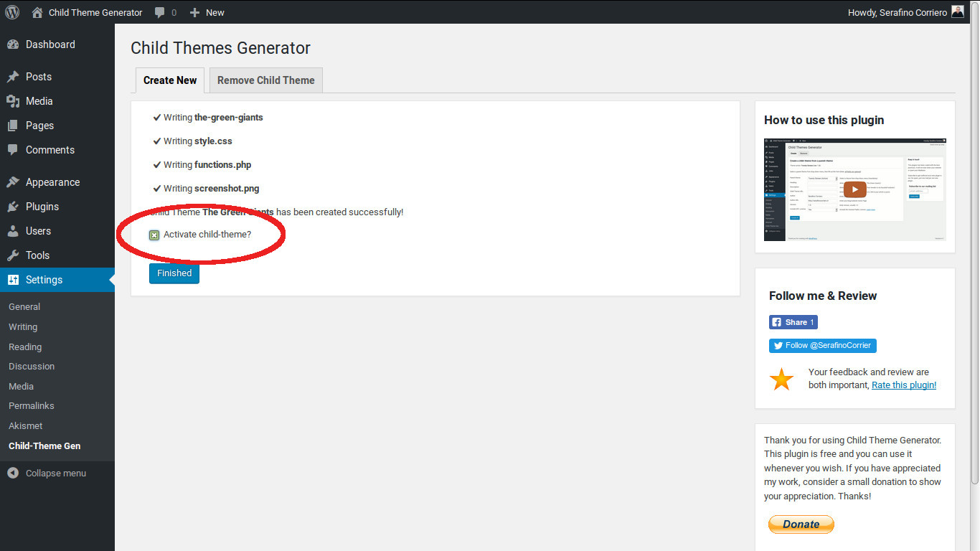Click the Child Themes Generator page heading
The image size is (980, 551).
click(x=220, y=48)
